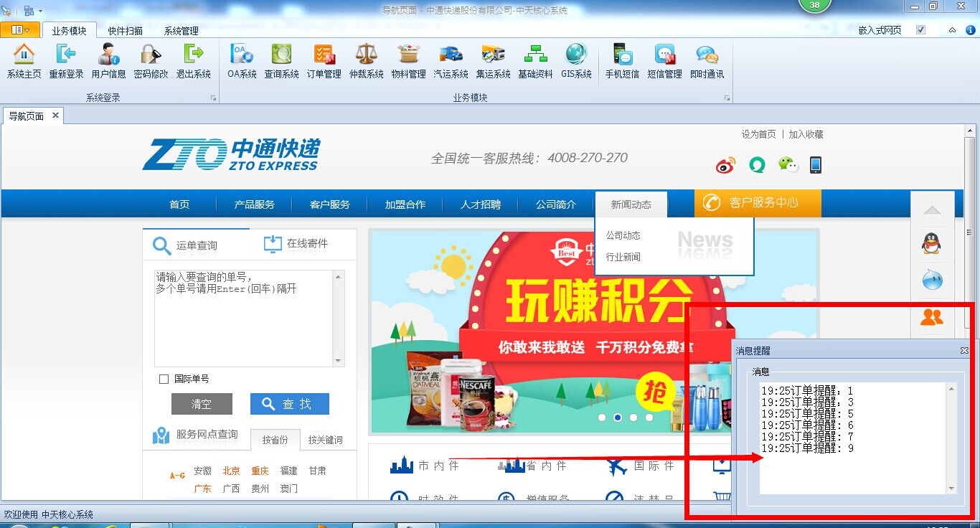Screen dimensions: 980x528
Task: Switch to 系统管理 ribbon tab
Action: click(x=182, y=31)
